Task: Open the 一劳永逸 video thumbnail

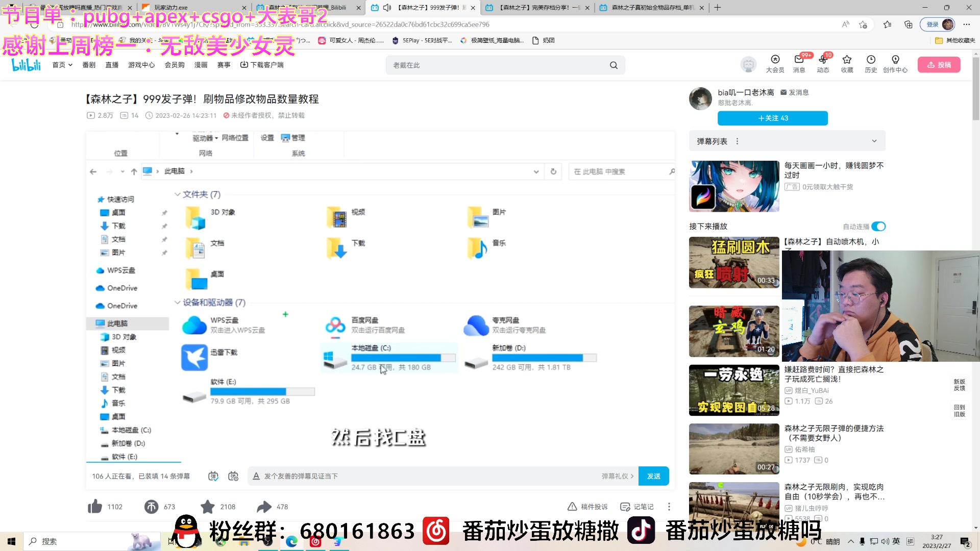Action: pos(734,390)
